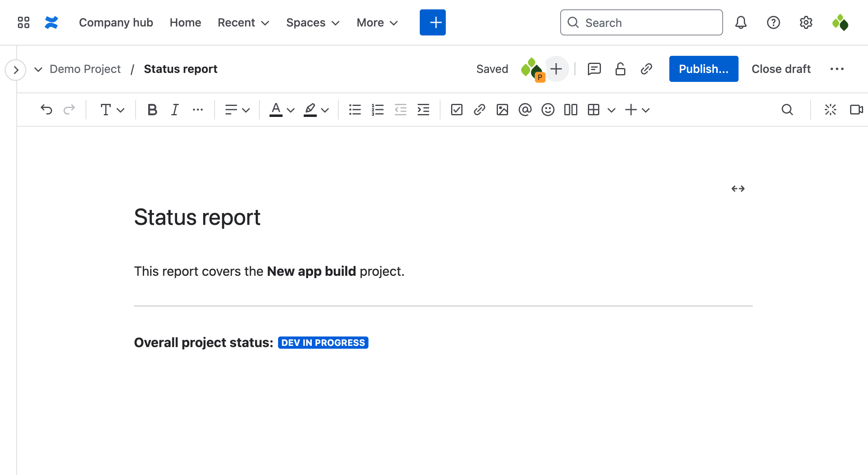Mention a teammate with the @ icon

coord(525,110)
